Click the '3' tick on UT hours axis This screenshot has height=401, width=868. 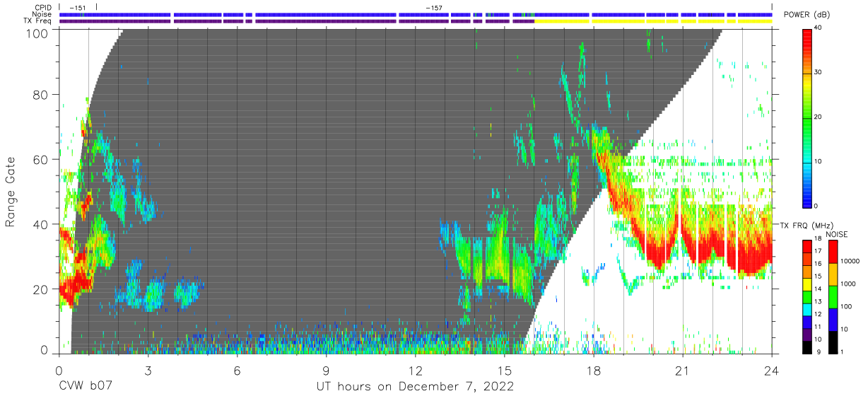point(148,370)
